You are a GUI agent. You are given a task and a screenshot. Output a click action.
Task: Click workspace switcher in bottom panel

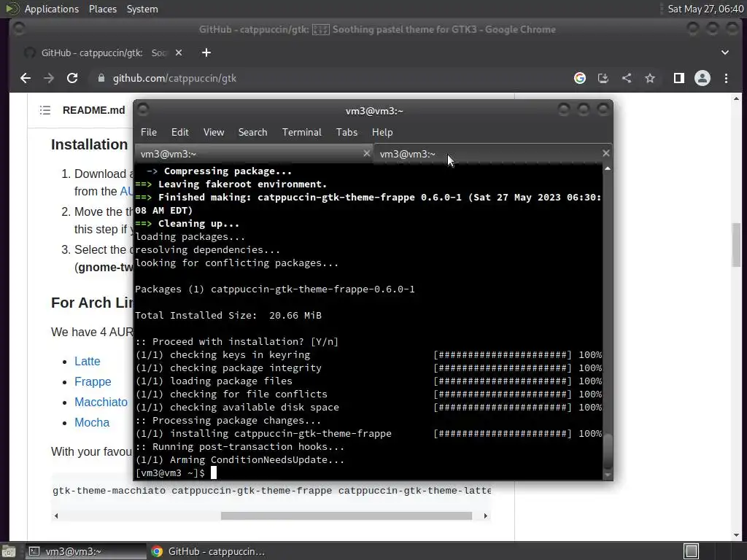coord(692,551)
